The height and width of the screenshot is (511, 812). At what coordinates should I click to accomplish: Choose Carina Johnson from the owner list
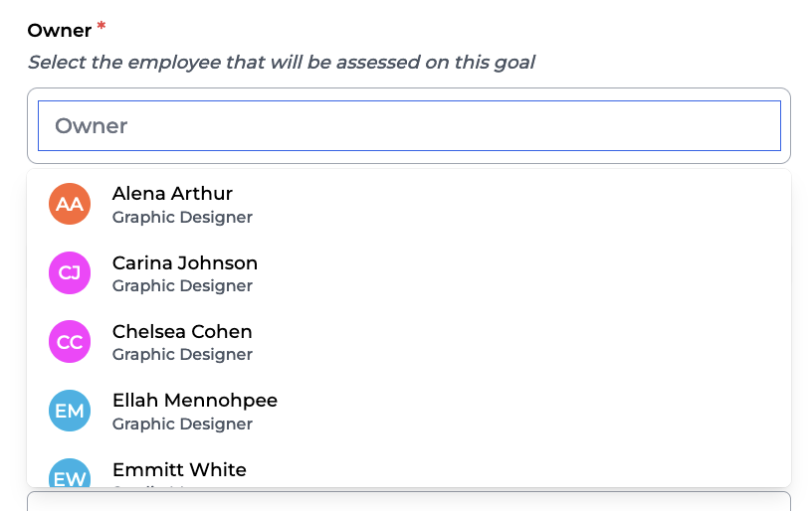[x=184, y=263]
